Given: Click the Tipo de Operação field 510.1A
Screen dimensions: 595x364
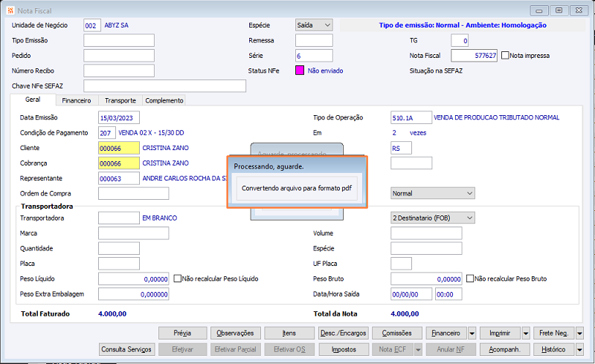Looking at the screenshot, I should [411, 117].
